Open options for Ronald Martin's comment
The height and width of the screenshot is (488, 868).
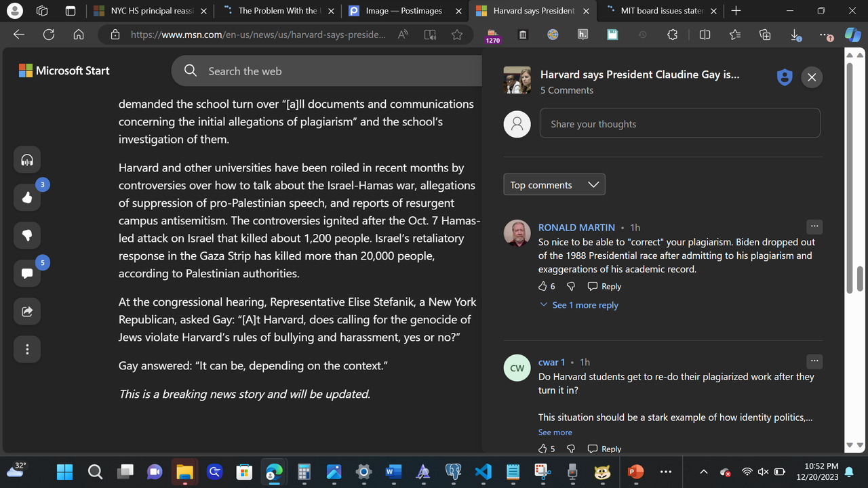[x=814, y=226]
